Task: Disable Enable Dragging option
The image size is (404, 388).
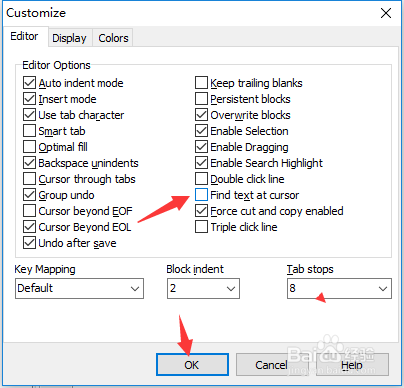Action: point(201,147)
